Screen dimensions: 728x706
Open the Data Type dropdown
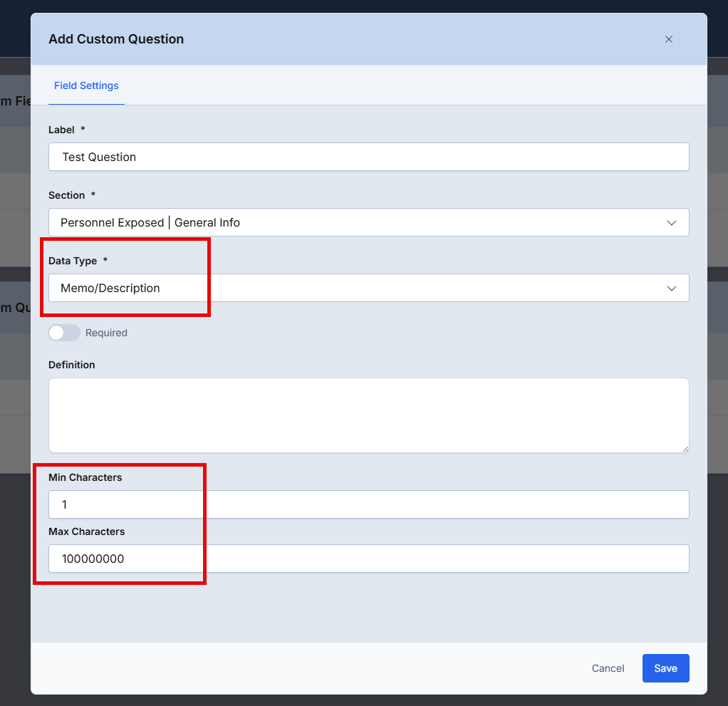point(356,288)
